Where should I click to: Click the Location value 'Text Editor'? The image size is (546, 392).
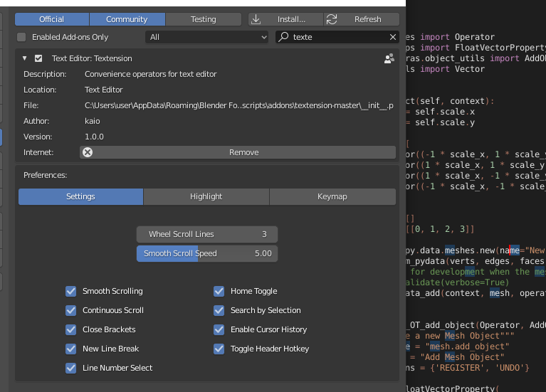tap(104, 90)
